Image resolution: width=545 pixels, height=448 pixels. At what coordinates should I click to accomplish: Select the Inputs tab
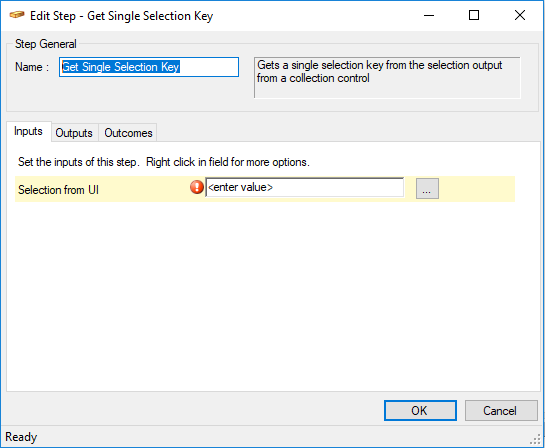(29, 131)
